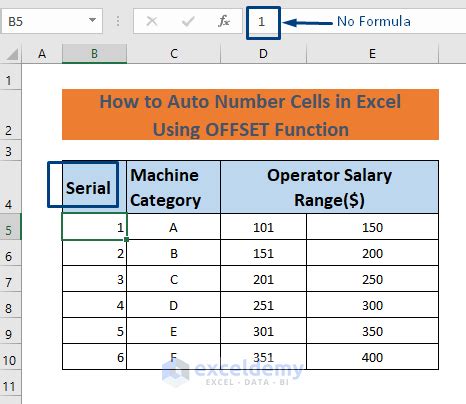
Task: Select column A header
Action: coord(42,54)
